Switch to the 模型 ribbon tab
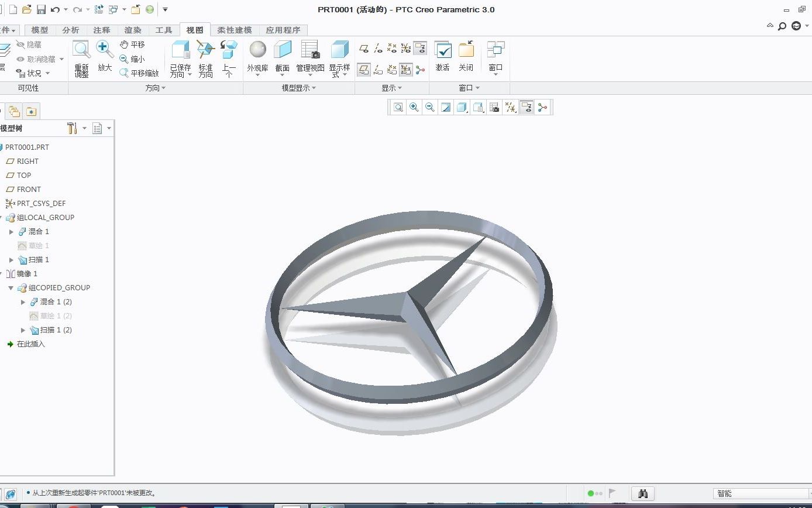The height and width of the screenshot is (508, 812). (40, 30)
